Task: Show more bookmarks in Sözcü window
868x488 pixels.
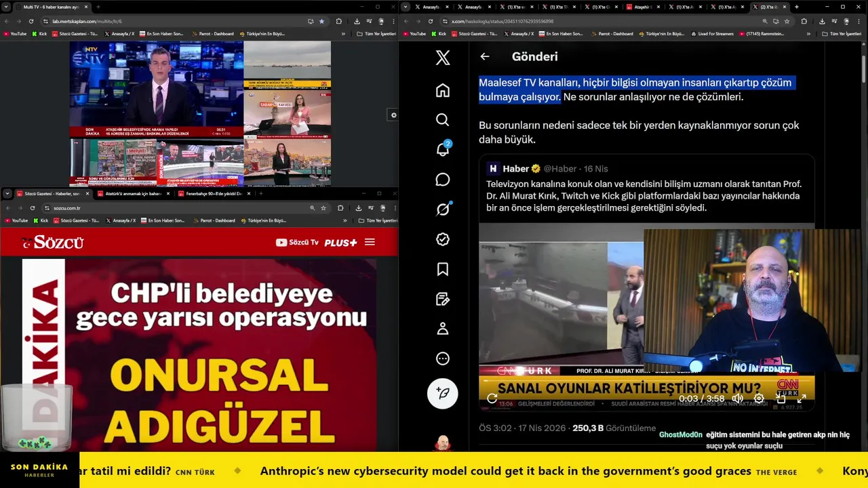Action: coord(344,220)
